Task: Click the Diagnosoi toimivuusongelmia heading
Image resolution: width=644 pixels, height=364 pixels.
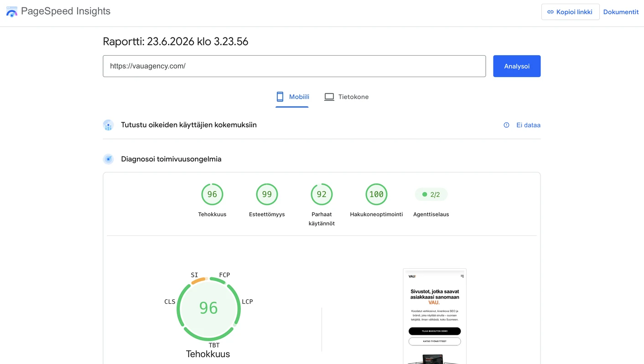Action: pos(171,159)
